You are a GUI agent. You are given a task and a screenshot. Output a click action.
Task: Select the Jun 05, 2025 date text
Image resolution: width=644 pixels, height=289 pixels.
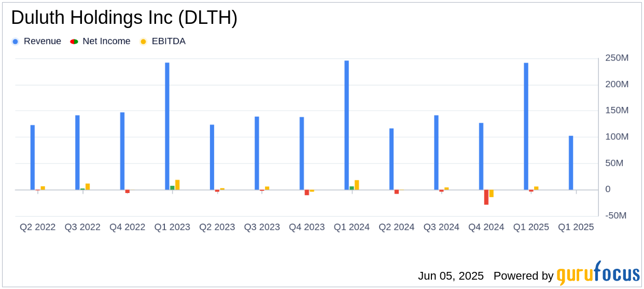coord(451,276)
